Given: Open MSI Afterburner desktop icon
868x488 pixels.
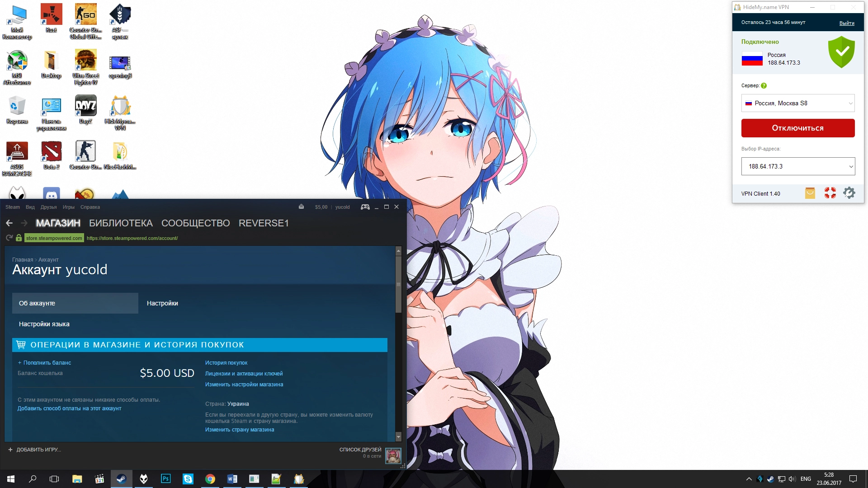Looking at the screenshot, I should 17,67.
